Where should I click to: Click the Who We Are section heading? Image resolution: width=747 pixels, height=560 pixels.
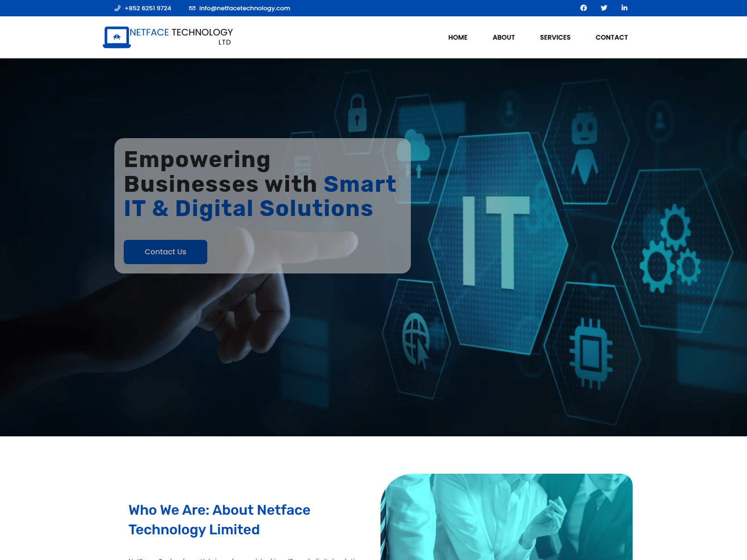(219, 519)
